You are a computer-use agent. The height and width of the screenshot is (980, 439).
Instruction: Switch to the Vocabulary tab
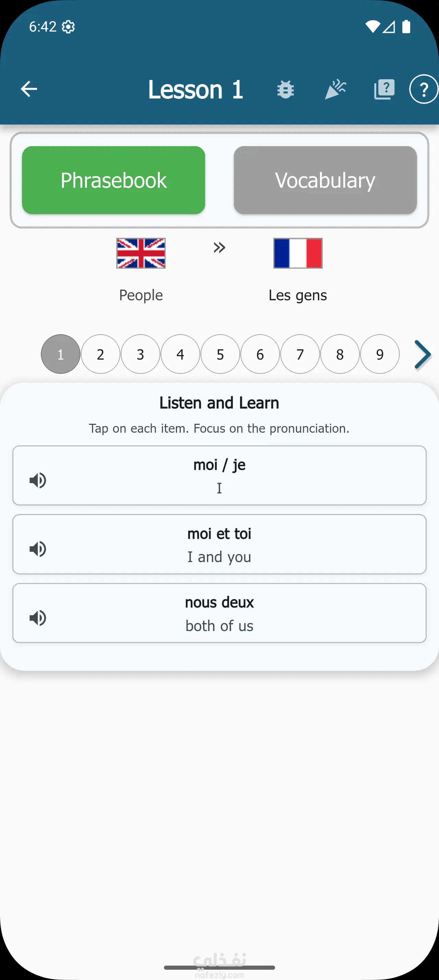click(x=325, y=180)
